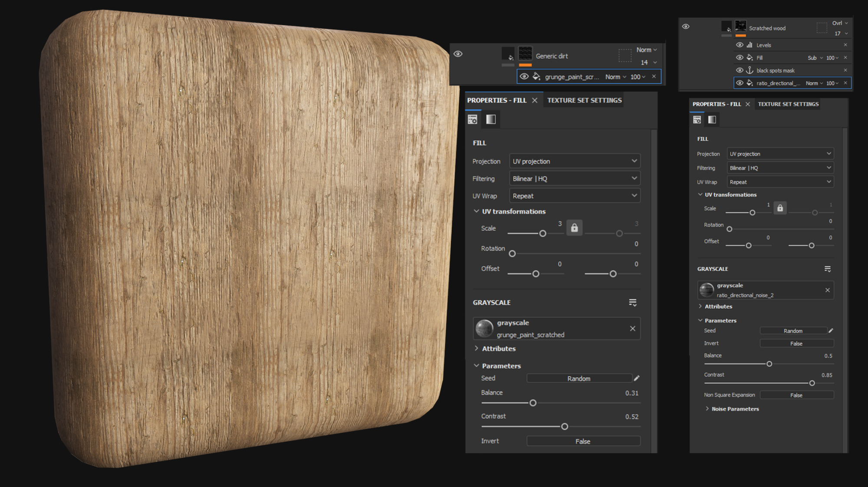Screen dimensions: 868x487
Task: Switch to the TEXTURE SET SETTINGS tab
Action: point(584,100)
